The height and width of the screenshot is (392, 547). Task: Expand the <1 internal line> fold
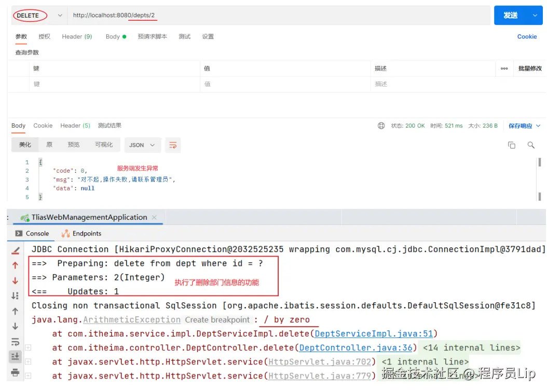click(425, 362)
